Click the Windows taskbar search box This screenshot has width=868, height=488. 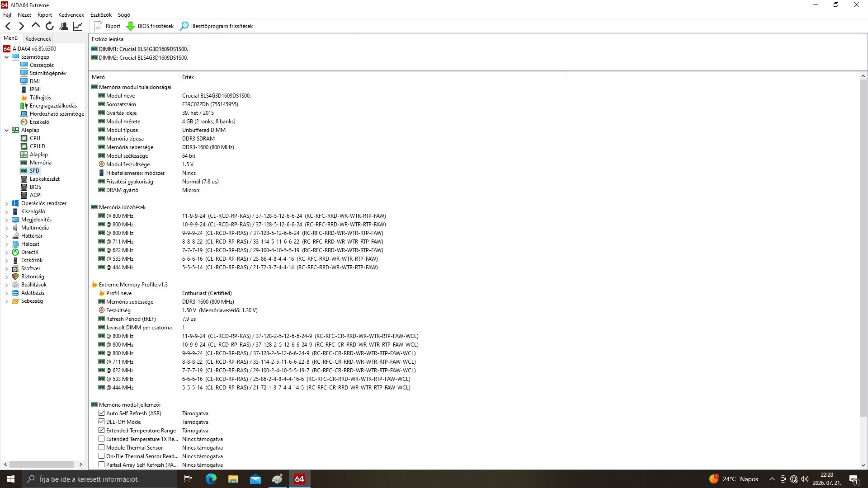pos(99,479)
